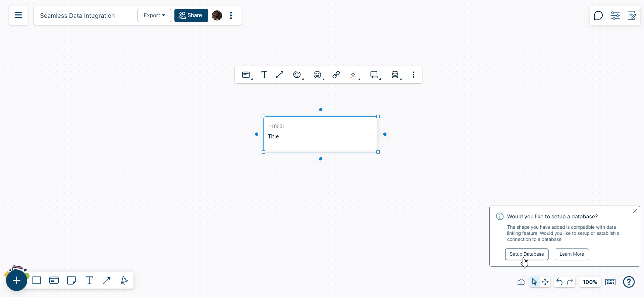Image resolution: width=644 pixels, height=297 pixels.
Task: Add a link to the shape
Action: 336,75
